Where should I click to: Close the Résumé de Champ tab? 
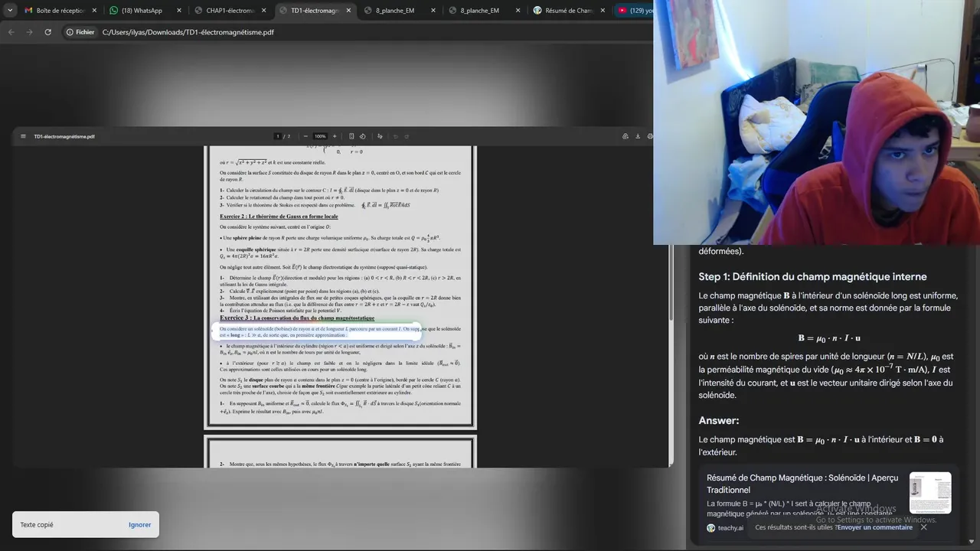tap(603, 11)
